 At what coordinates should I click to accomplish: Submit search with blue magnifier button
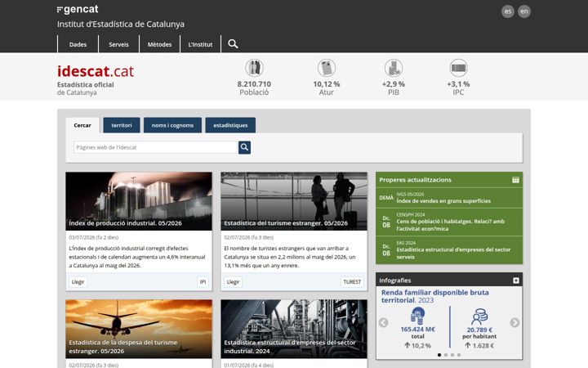[244, 147]
